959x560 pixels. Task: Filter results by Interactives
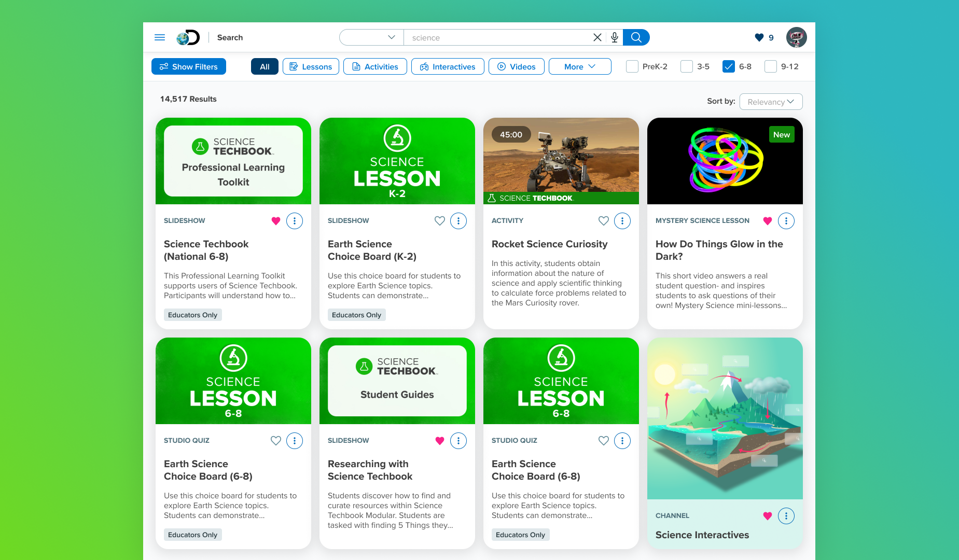pyautogui.click(x=448, y=66)
